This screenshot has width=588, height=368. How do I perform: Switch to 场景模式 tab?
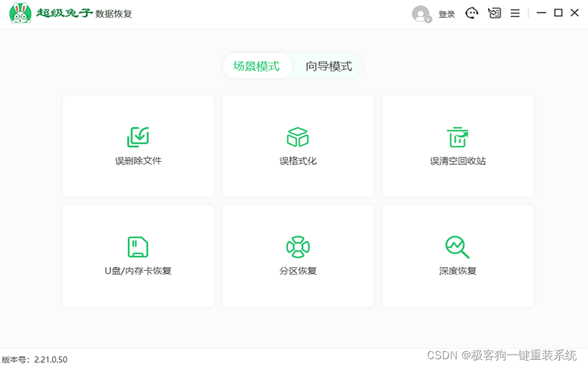(x=257, y=66)
